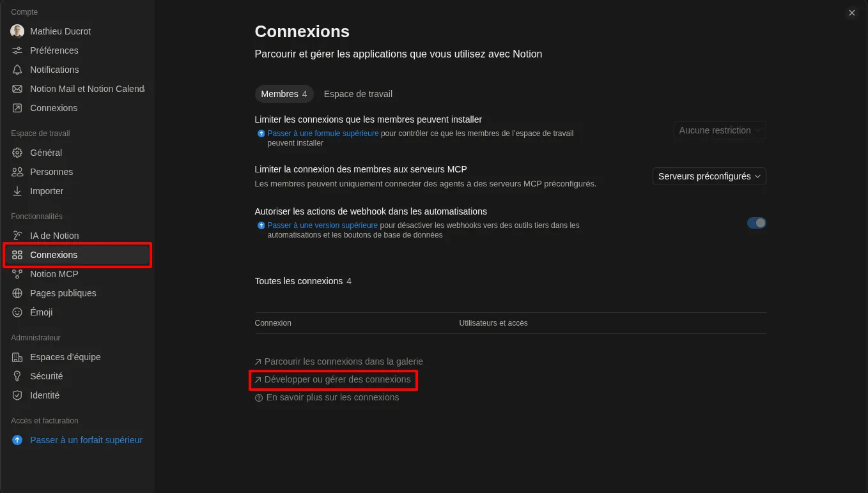Open Identité settings

(77, 395)
